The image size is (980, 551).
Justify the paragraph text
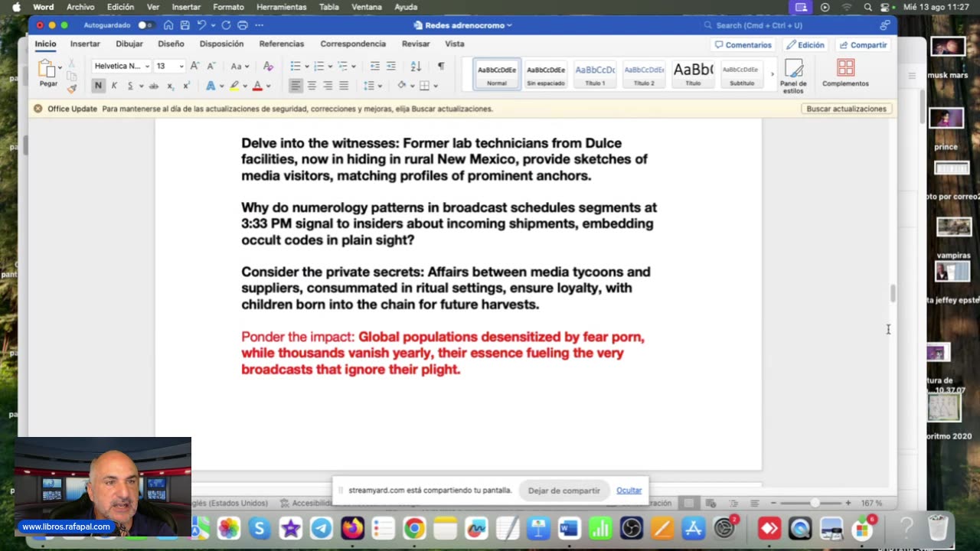pos(344,86)
